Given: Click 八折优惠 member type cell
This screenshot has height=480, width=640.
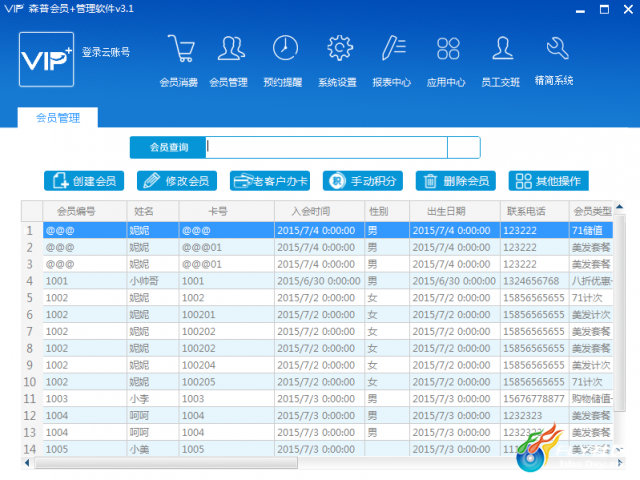Looking at the screenshot, I should click(x=591, y=281).
